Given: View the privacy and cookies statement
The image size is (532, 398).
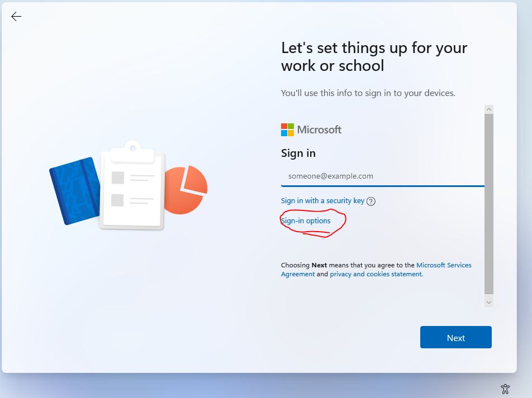Looking at the screenshot, I should [376, 274].
